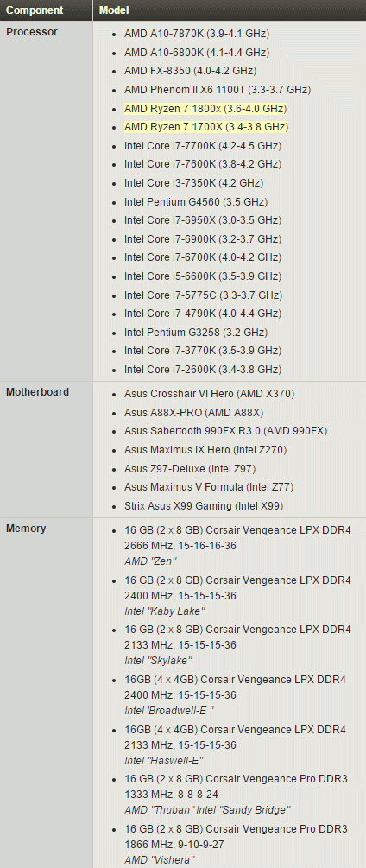Select the highlighted AMD Ryzen 7 1700X entry
The image size is (366, 868).
point(205,127)
